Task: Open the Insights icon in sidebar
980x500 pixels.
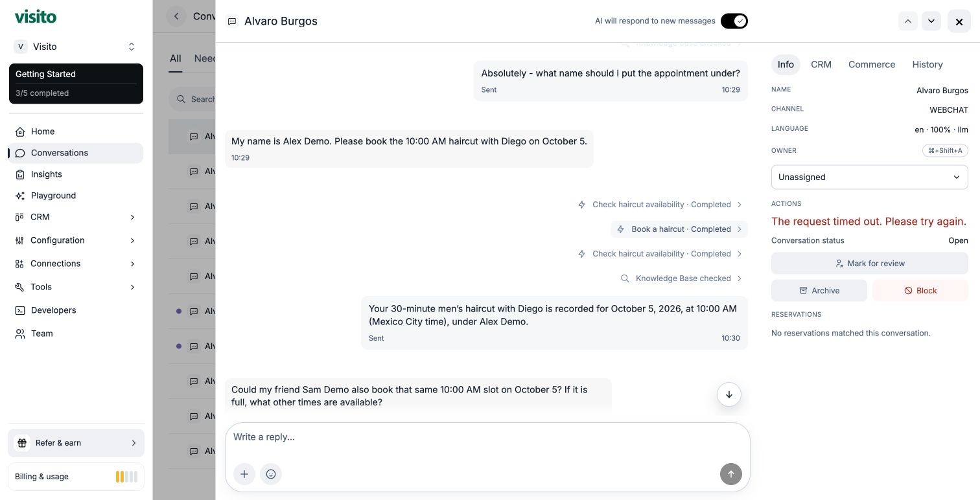Action: pos(20,174)
